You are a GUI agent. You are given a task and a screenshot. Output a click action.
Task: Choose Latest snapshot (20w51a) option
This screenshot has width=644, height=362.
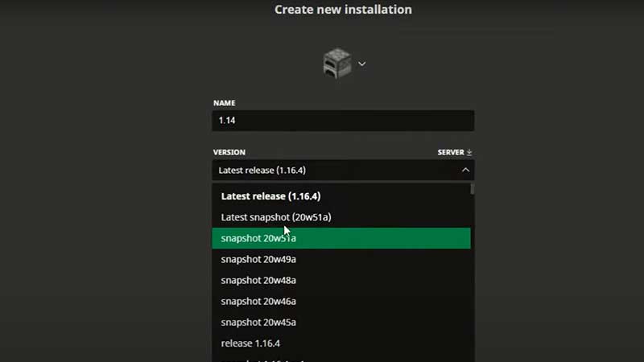276,217
